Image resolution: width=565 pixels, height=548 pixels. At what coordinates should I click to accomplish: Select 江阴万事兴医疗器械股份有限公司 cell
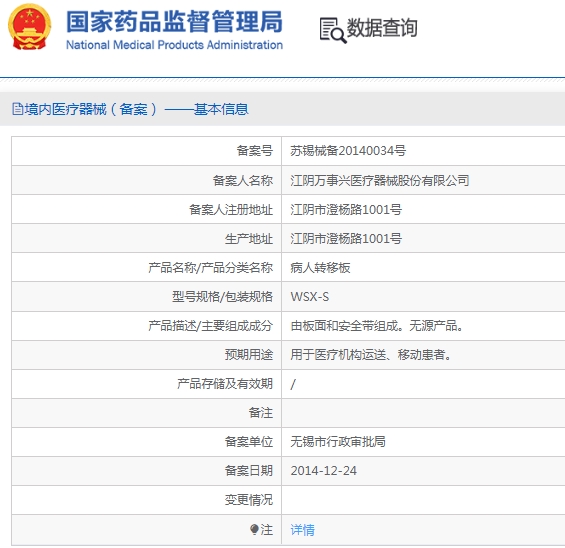click(380, 180)
